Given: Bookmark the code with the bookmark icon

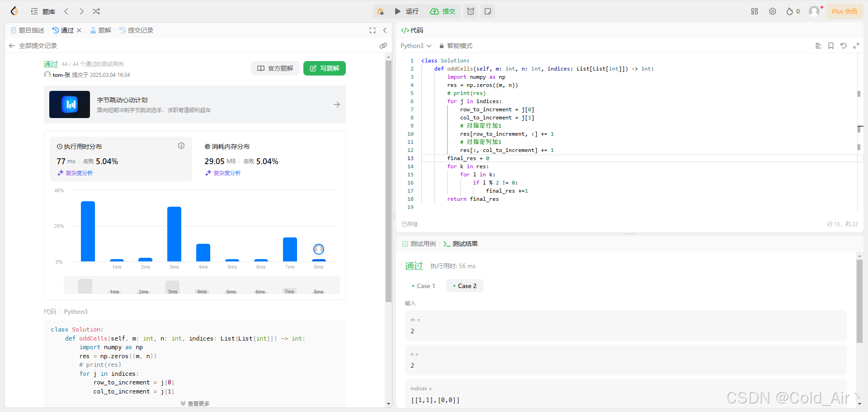Looking at the screenshot, I should pos(830,46).
